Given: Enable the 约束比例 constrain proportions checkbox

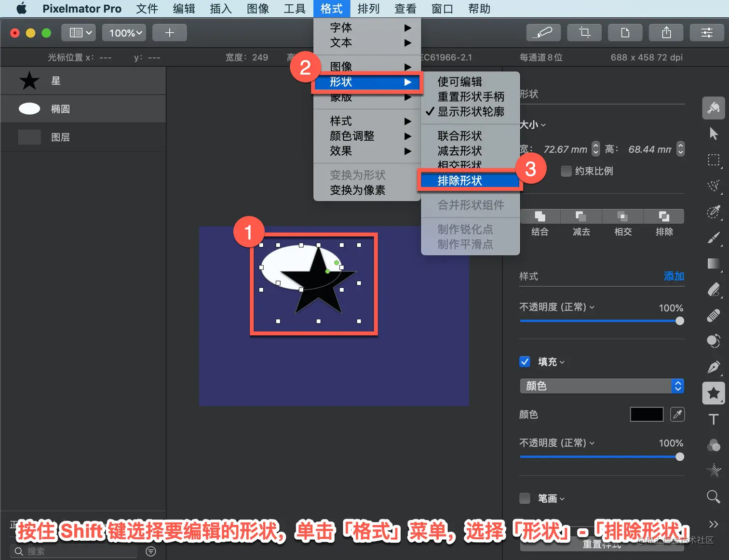Looking at the screenshot, I should (x=567, y=171).
